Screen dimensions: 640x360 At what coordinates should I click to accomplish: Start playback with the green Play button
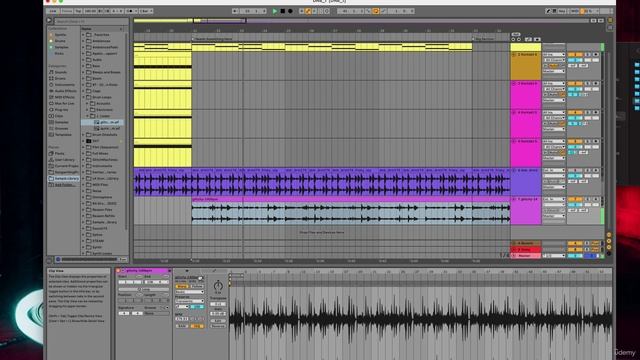[275, 11]
